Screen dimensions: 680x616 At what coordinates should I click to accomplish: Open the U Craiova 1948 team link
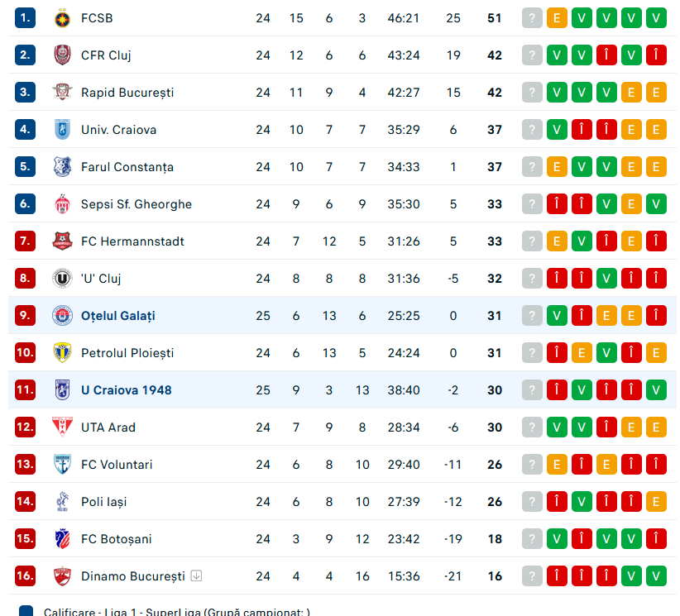coord(126,390)
